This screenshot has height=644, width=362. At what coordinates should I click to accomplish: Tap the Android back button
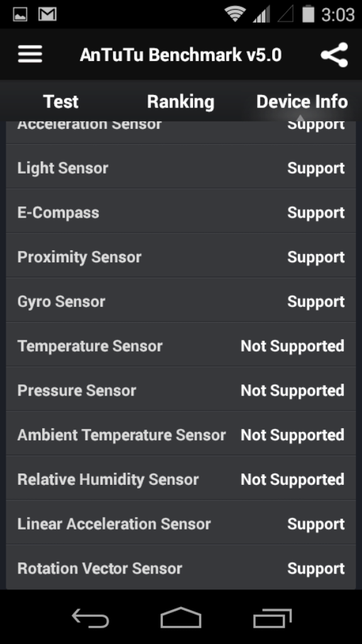click(90, 618)
